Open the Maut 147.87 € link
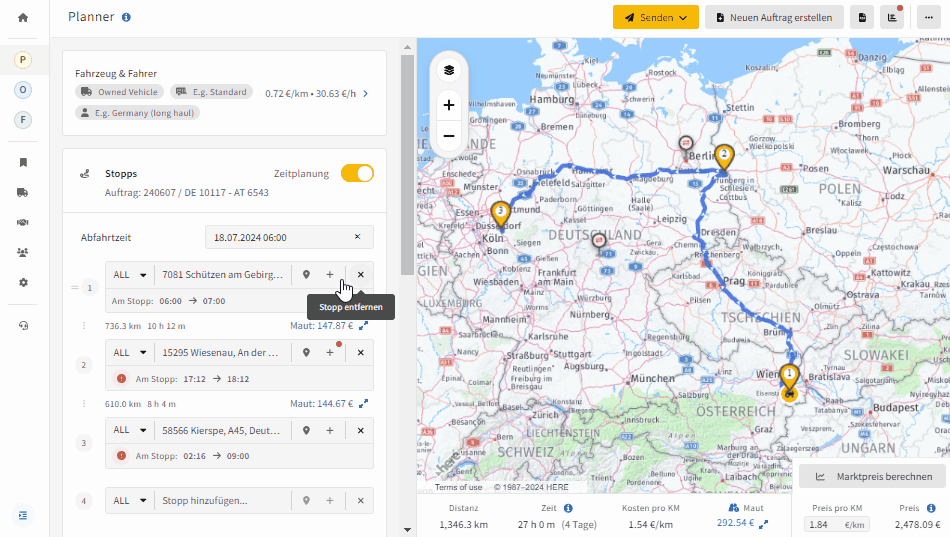The image size is (950, 537). coord(321,325)
